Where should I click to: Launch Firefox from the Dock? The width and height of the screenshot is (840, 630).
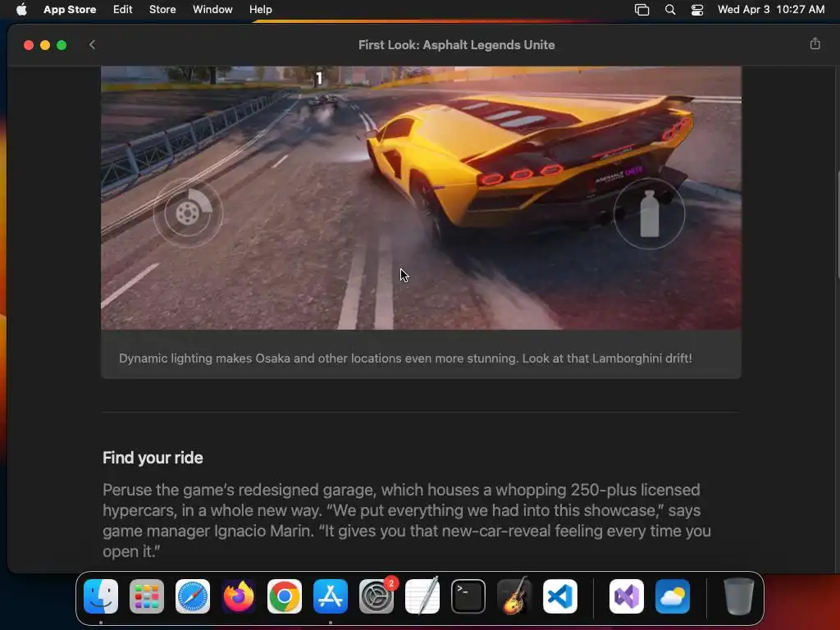click(239, 596)
